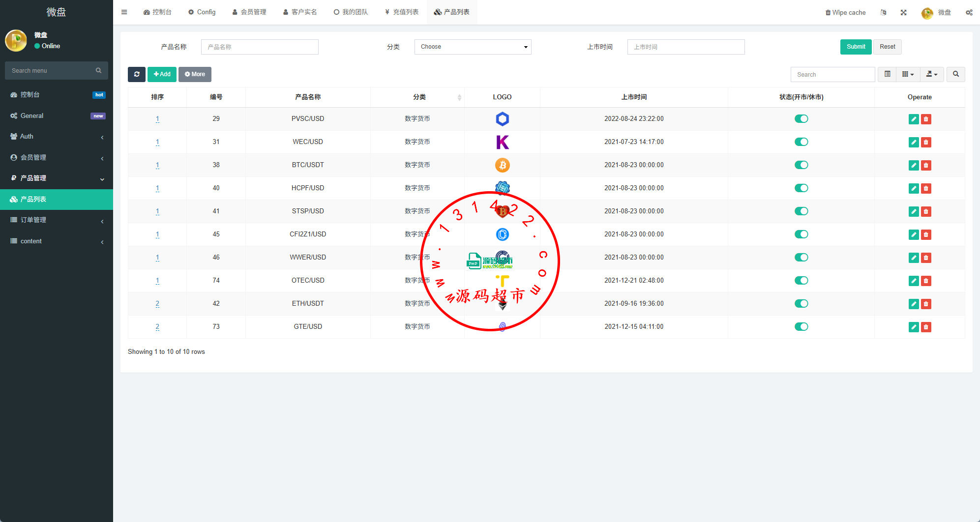Toggle the table card view icon

887,74
